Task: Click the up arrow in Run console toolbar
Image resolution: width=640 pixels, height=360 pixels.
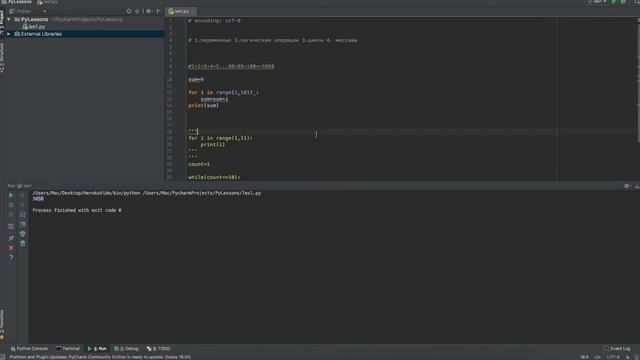Action: pos(22,196)
